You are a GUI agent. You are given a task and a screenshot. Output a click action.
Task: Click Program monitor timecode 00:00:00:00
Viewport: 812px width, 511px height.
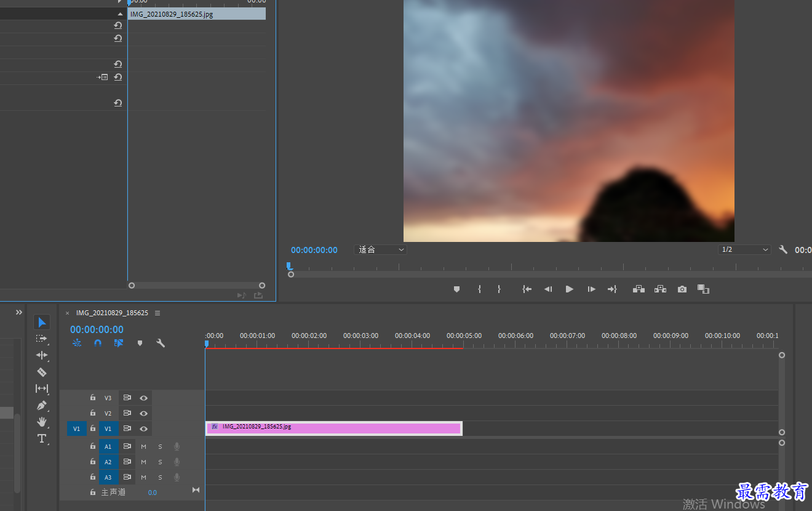[x=314, y=250]
